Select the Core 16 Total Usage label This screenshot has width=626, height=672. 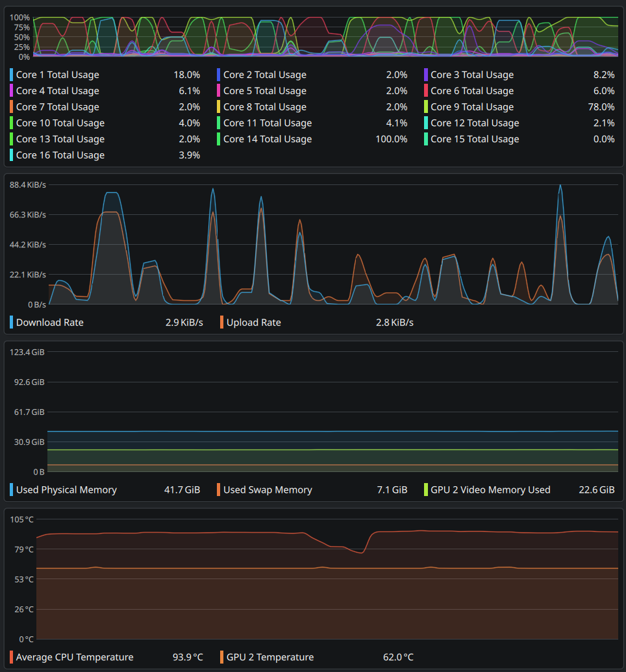[60, 155]
